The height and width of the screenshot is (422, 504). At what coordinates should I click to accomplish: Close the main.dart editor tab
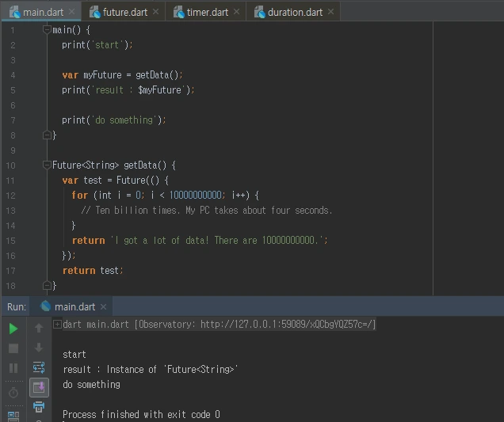point(71,12)
